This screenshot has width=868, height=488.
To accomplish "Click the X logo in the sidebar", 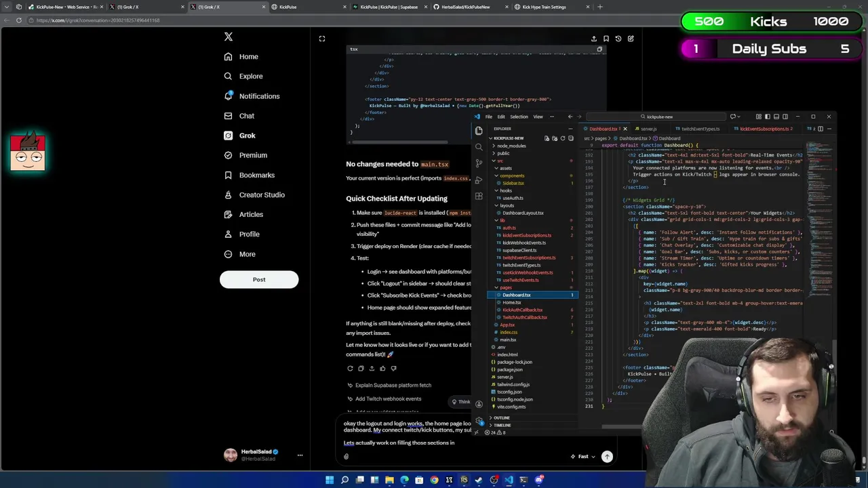I will pyautogui.click(x=229, y=37).
